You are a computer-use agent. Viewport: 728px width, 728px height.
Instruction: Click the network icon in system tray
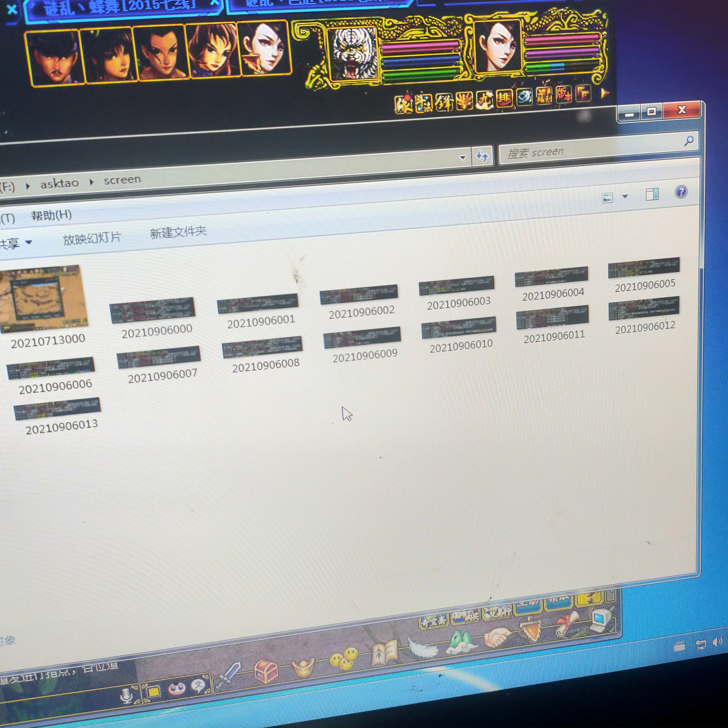[x=701, y=644]
